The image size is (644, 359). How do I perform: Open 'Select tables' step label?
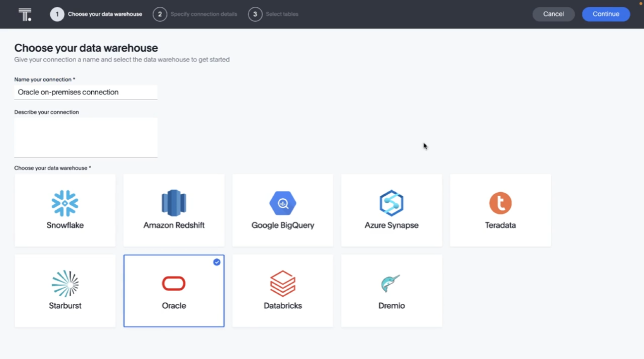(x=282, y=14)
